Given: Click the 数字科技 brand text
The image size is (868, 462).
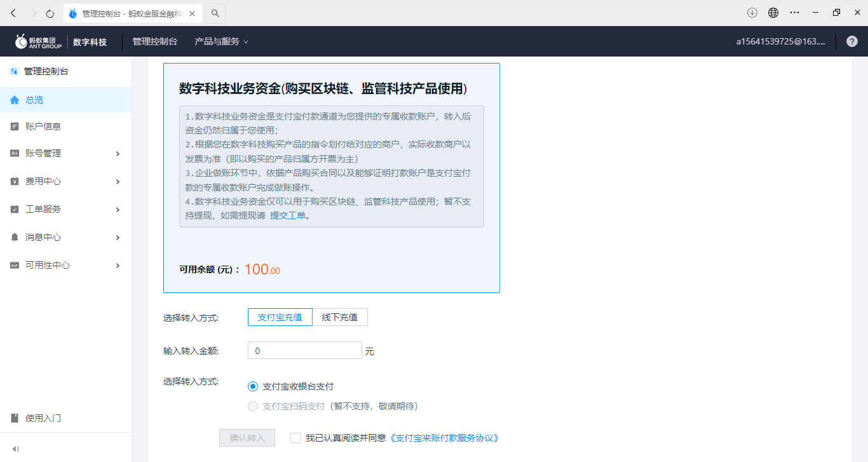Looking at the screenshot, I should [90, 42].
